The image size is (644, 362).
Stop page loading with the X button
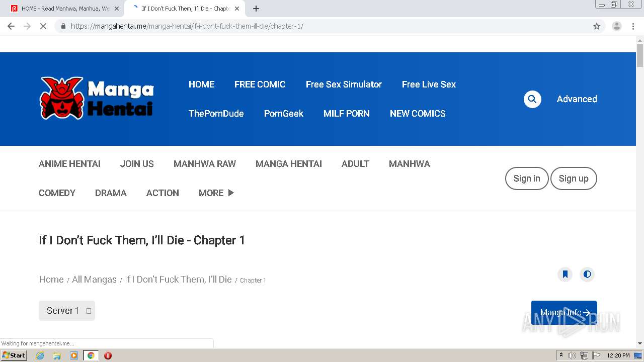coord(43,26)
